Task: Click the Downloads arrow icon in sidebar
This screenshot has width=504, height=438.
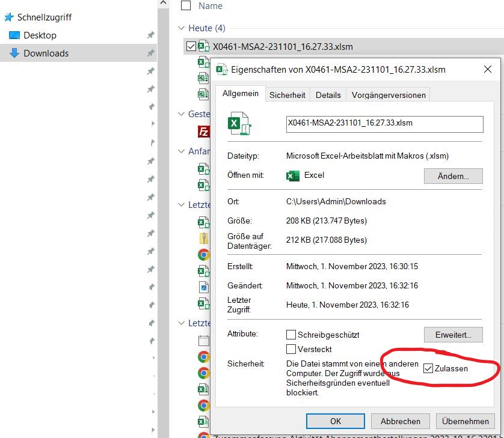Action: [14, 53]
